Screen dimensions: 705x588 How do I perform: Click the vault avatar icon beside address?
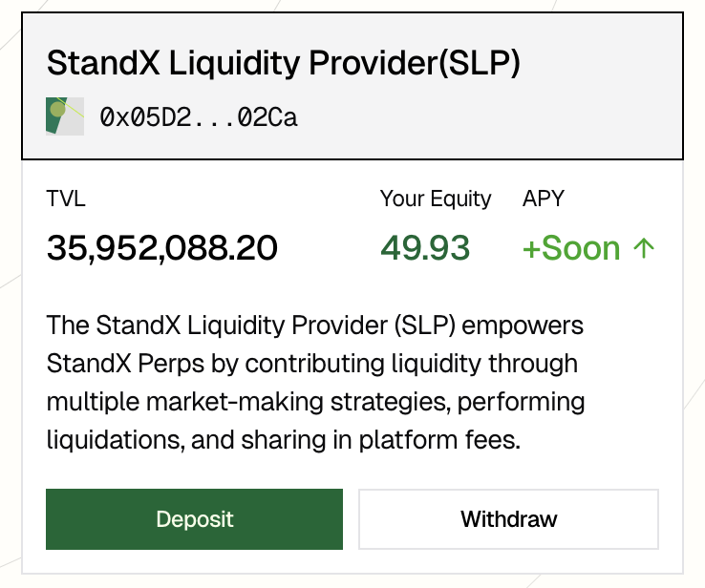[x=65, y=116]
